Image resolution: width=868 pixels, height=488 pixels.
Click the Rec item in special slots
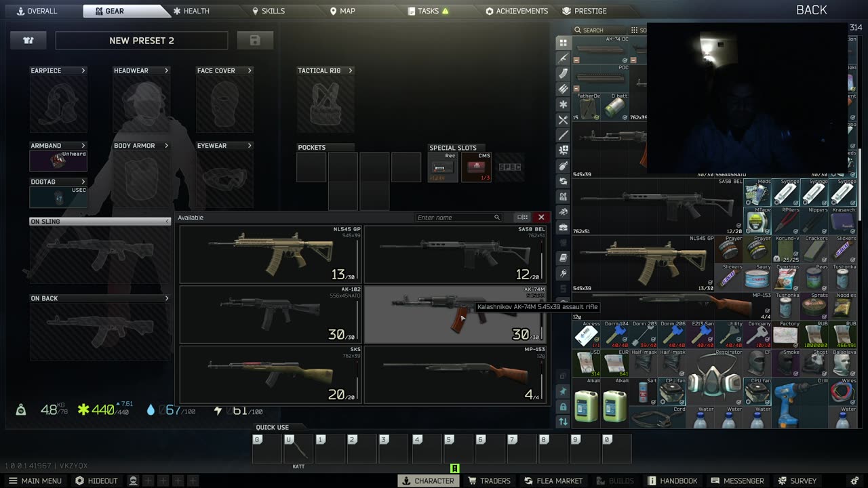(443, 167)
